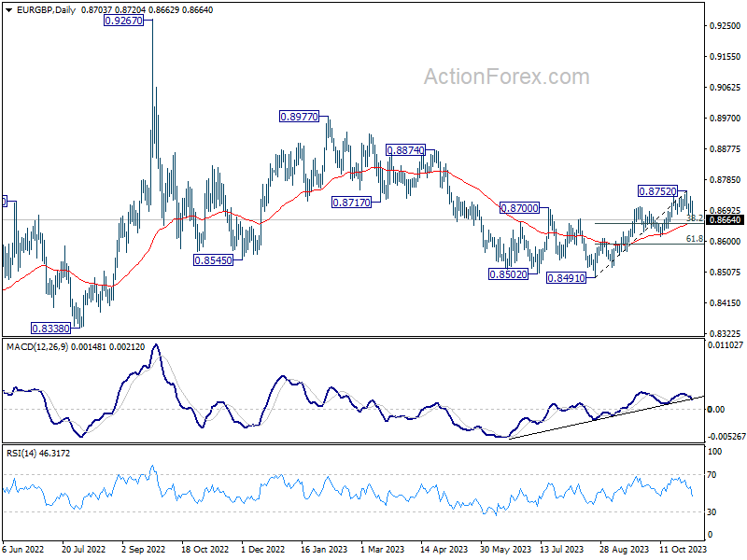The image size is (747, 560).
Task: Click the -0.005267 MACD axis value
Action: pos(726,437)
